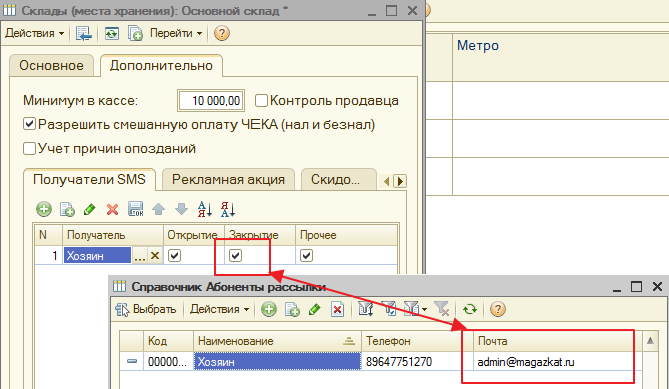Click the Выбрать button in Абоненты рассылки
Image resolution: width=669 pixels, height=389 pixels.
point(146,309)
